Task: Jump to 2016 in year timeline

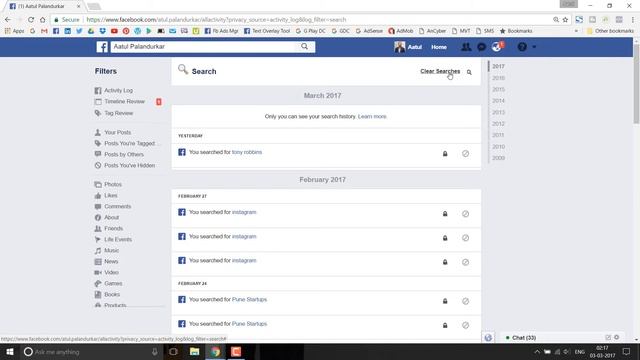Action: click(x=498, y=78)
